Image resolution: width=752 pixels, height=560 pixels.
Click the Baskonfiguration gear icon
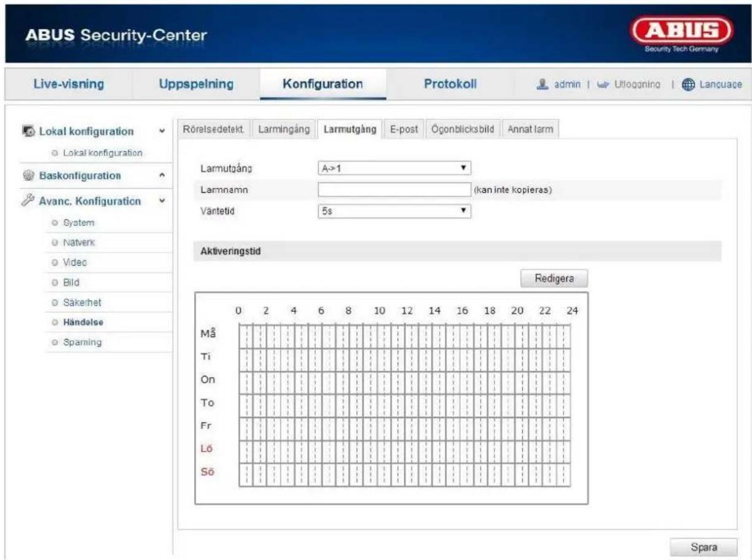[29, 176]
